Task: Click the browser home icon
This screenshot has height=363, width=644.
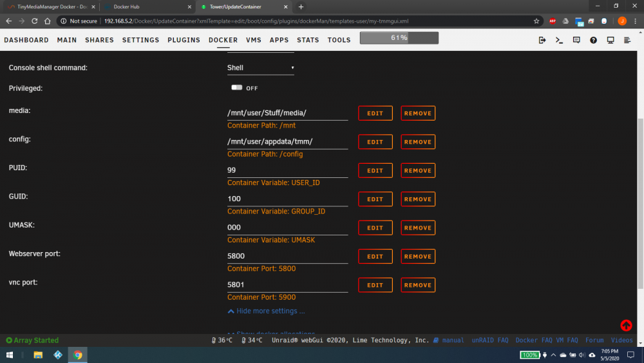Action: [48, 21]
